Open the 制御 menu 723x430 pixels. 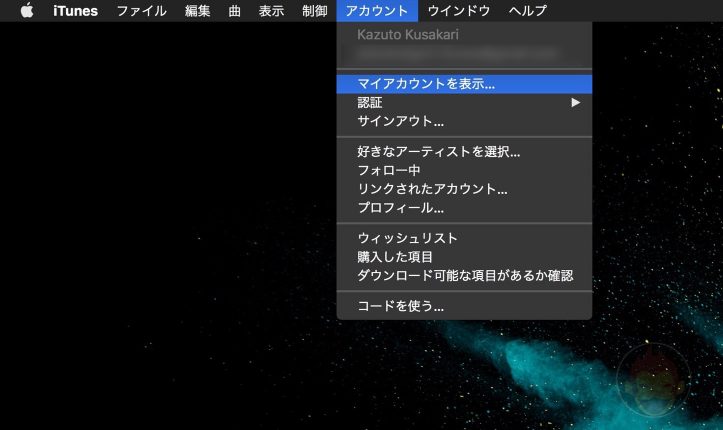(x=315, y=10)
